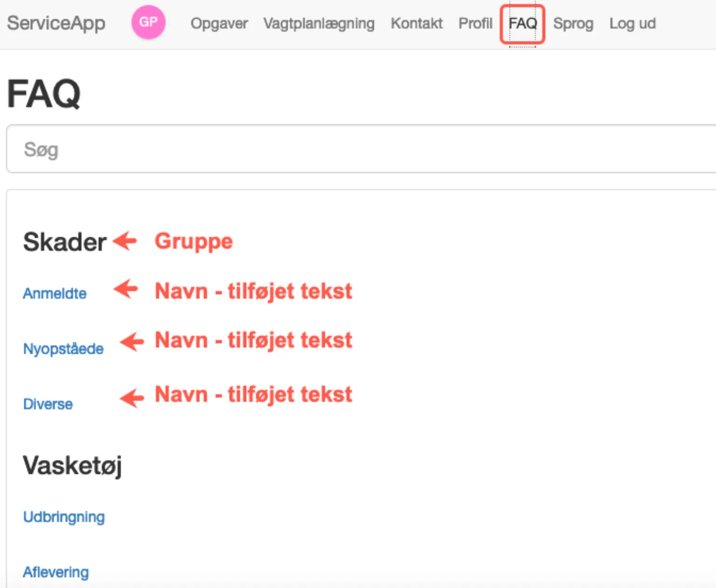Click Log ud to sign out
716x588 pixels.
632,23
